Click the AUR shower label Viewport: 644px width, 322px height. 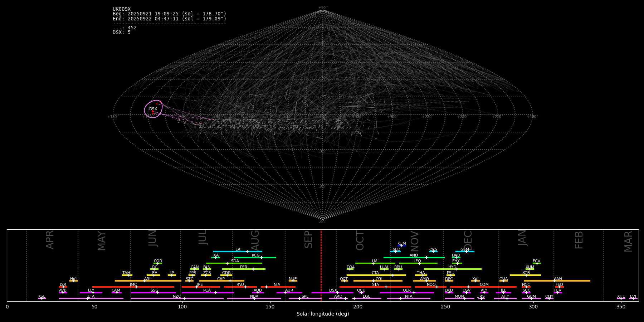(289, 291)
